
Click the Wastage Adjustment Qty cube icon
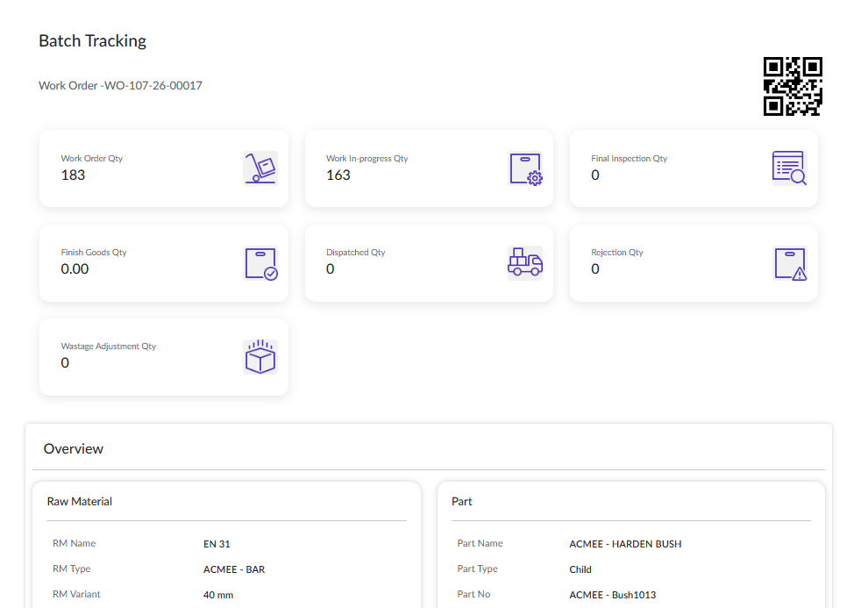coord(260,357)
